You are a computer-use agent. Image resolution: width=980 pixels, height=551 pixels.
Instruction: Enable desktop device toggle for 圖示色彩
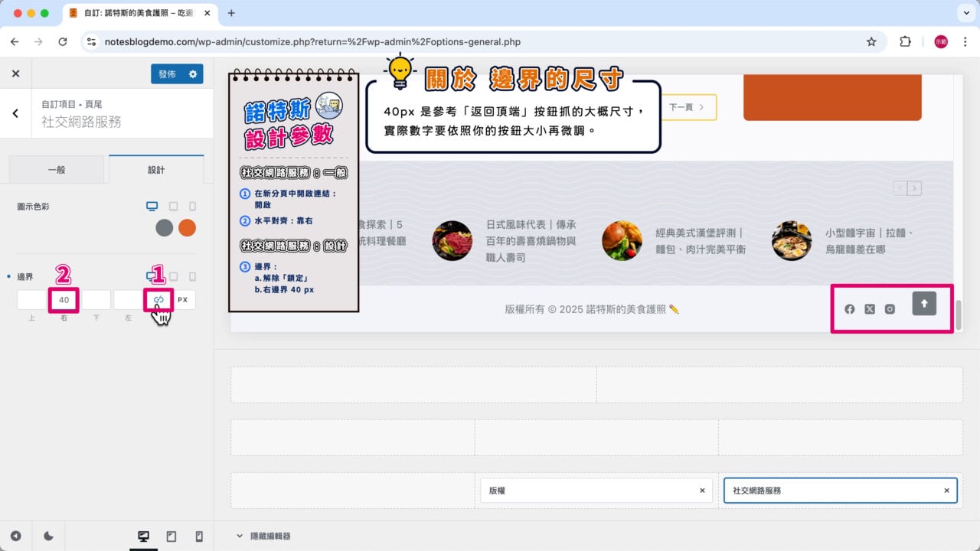coord(152,206)
